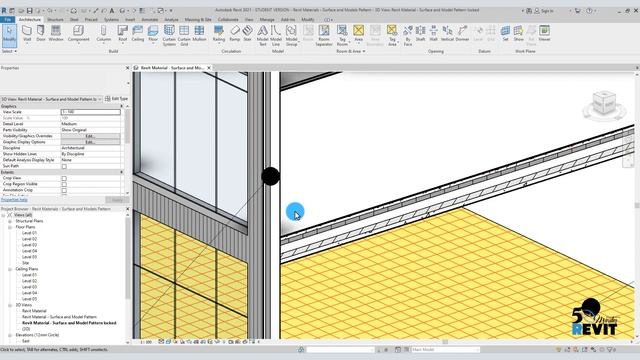Select the Roof tool
The width and height of the screenshot is (640, 360).
coord(122,34)
